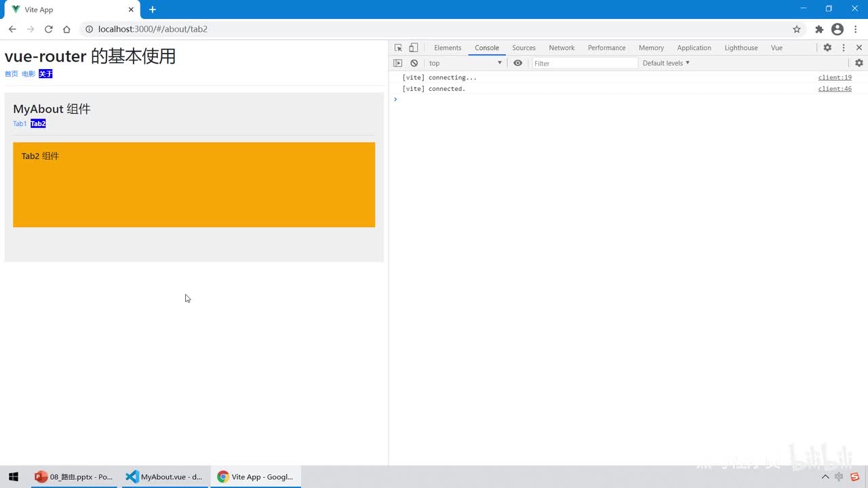The width and height of the screenshot is (868, 488).
Task: Open DevTools settings gear
Action: [827, 47]
